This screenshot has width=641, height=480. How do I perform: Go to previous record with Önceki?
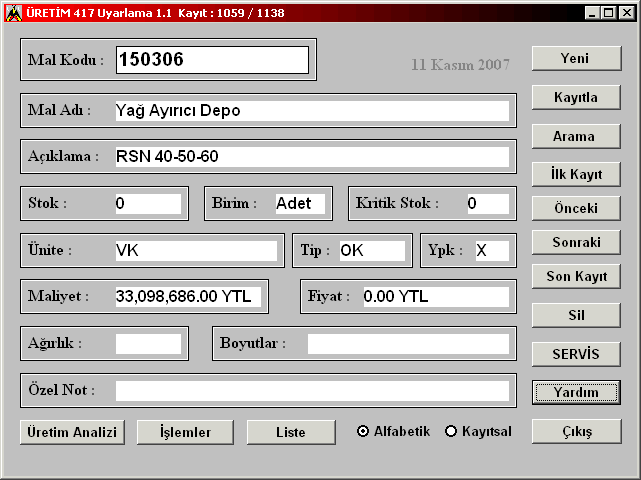[575, 208]
